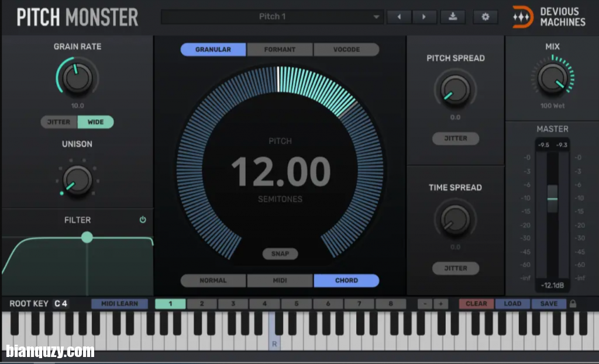Select chord slot 4
This screenshot has width=599, height=364.
coord(264,304)
